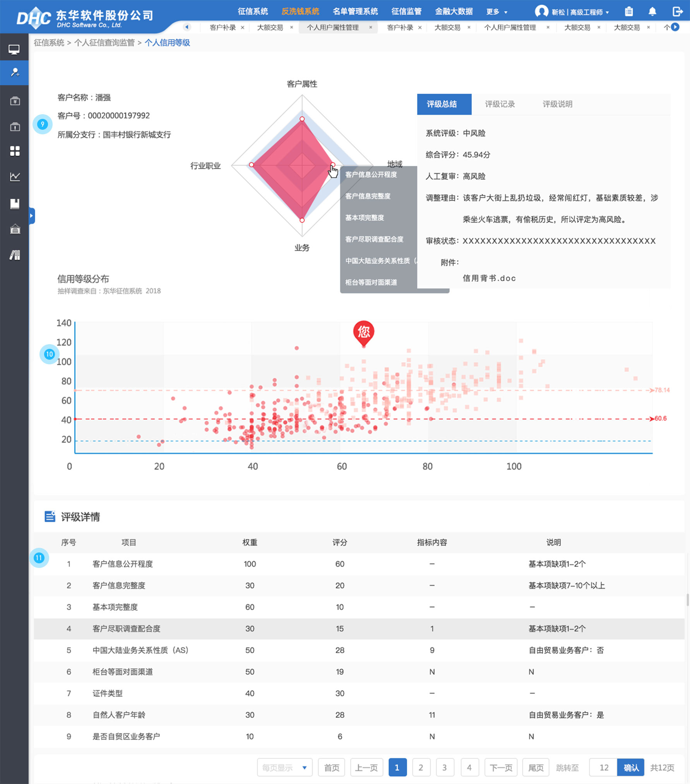The image size is (690, 784).
Task: Open the four-squares grid sidebar icon
Action: 15,151
